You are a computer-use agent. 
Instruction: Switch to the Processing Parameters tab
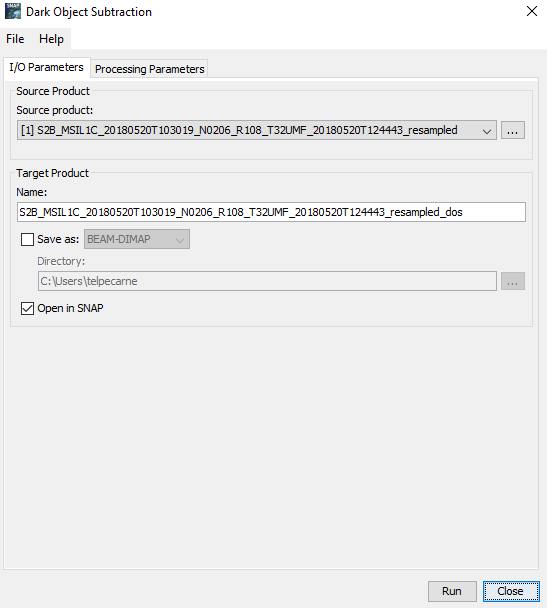[149, 69]
